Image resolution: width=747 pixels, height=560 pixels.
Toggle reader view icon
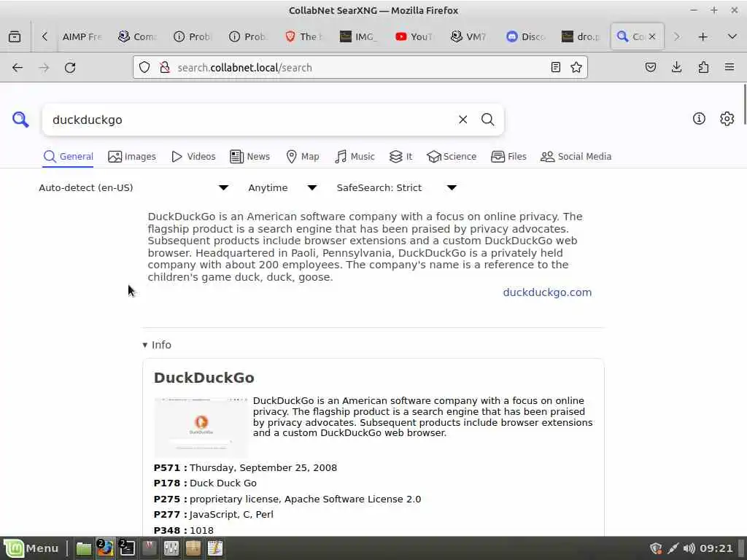click(555, 67)
